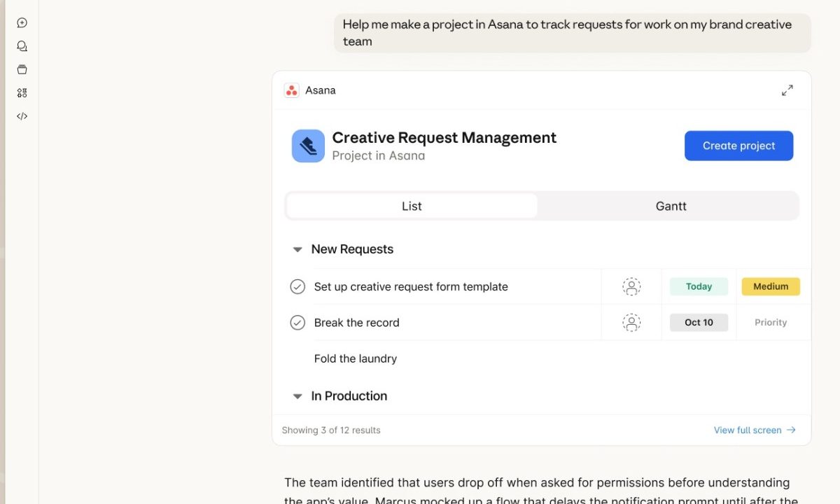Image resolution: width=840 pixels, height=504 pixels.
Task: Open the chat history icon in sidebar
Action: (x=22, y=45)
